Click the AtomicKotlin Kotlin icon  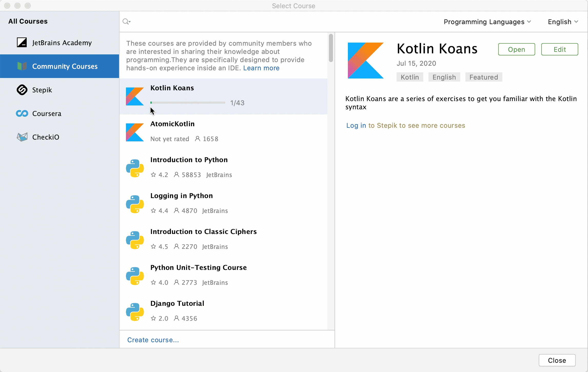point(135,132)
